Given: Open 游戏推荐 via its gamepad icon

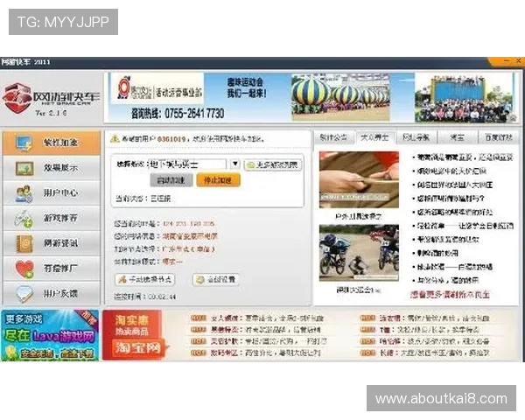Looking at the screenshot, I should coord(24,219).
